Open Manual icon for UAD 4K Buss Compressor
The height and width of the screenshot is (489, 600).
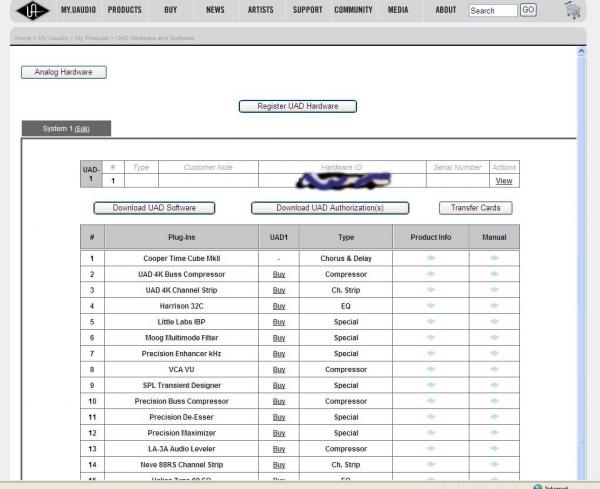click(494, 274)
